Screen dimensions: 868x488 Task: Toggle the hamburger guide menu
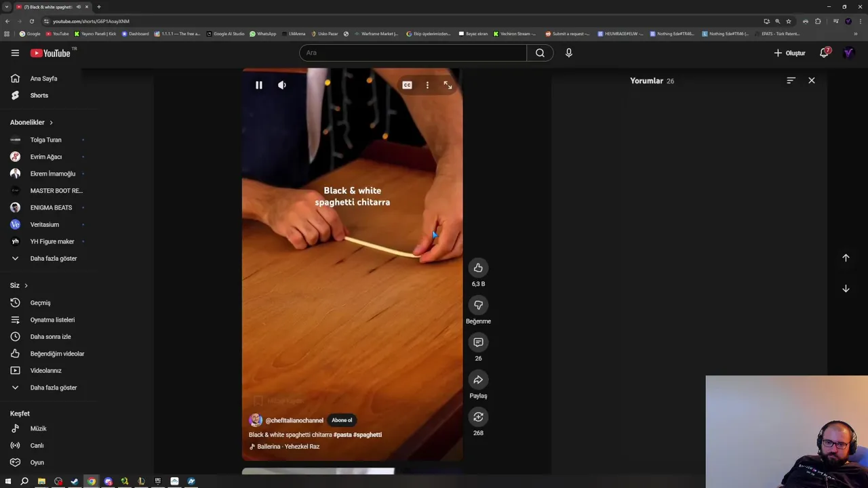click(x=15, y=53)
